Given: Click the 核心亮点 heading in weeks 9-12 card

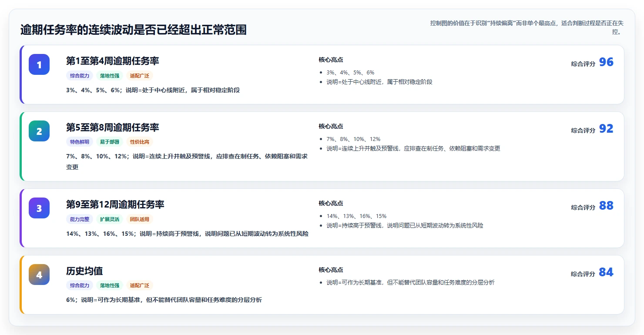Looking at the screenshot, I should [x=331, y=204].
